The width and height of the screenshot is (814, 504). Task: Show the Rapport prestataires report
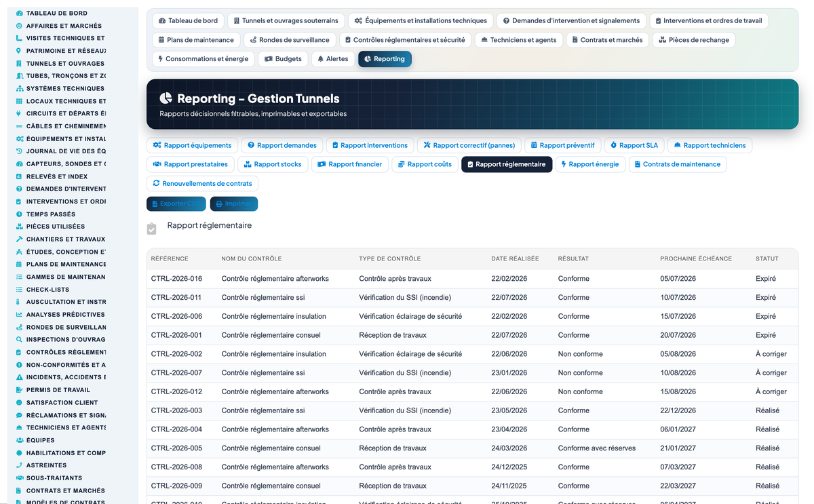tap(191, 164)
